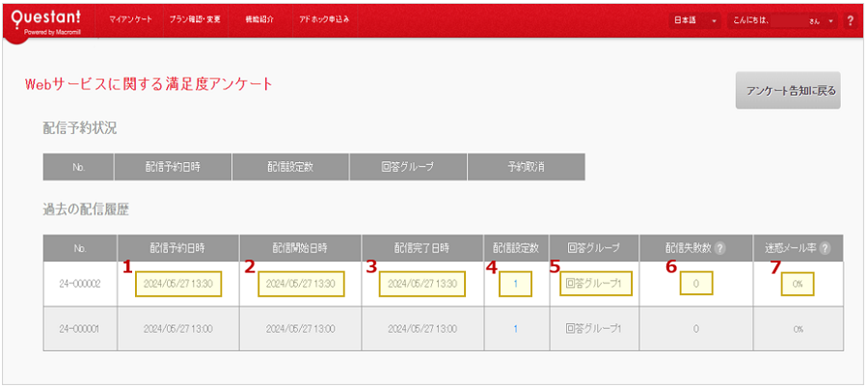Click 配信完了日時 value in row 24-000001
868x388 pixels.
tap(422, 329)
